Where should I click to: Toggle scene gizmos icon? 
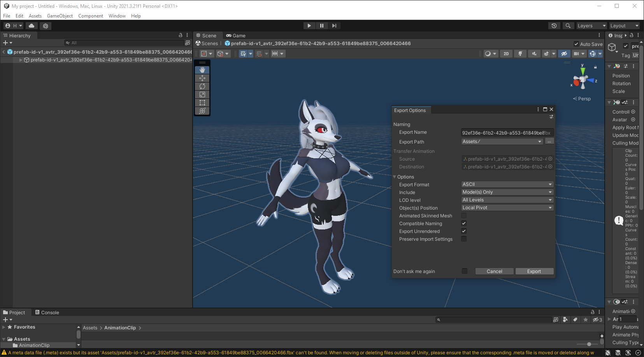pyautogui.click(x=592, y=54)
